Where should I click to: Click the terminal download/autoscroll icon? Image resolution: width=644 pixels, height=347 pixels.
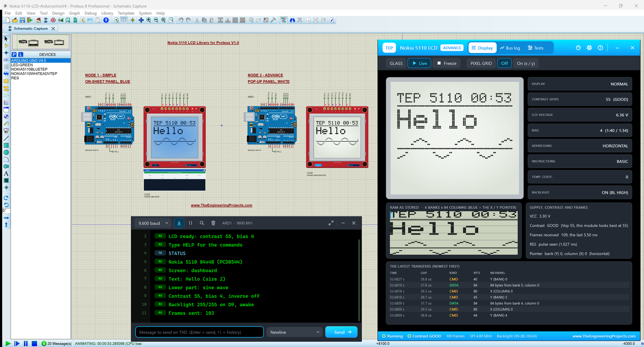click(179, 223)
